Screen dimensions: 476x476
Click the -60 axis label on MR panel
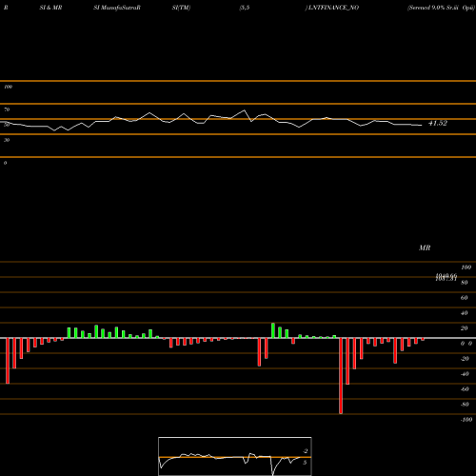pos(465,389)
